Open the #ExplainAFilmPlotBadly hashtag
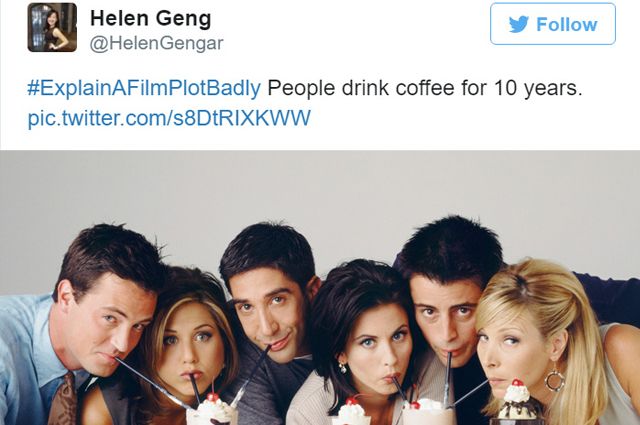The width and height of the screenshot is (640, 425). pos(144,88)
